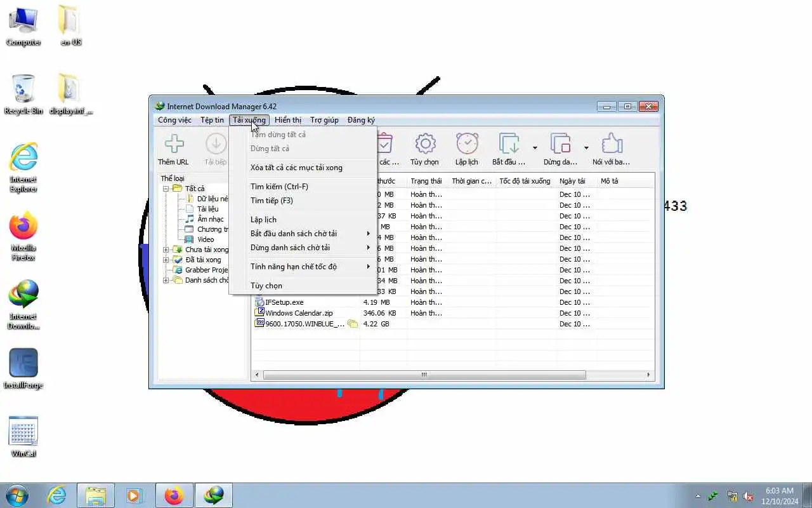812x508 pixels.
Task: Sort by Tốc độ tải xuống column
Action: (x=525, y=181)
